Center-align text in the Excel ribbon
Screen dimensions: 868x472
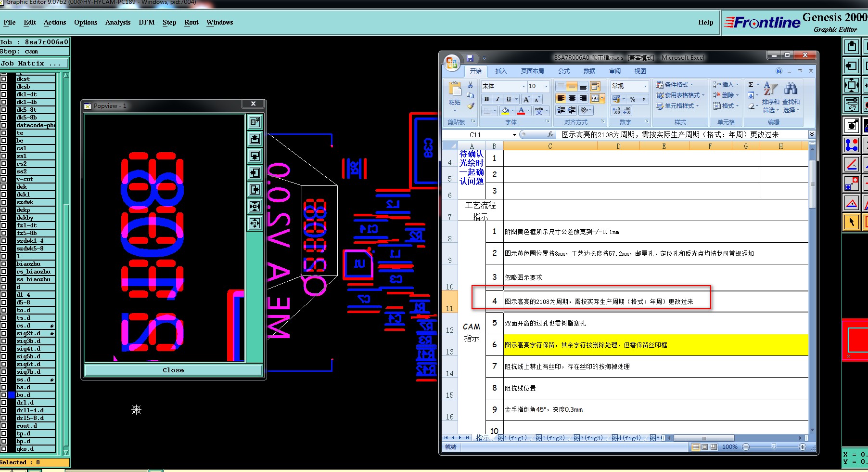tap(572, 98)
